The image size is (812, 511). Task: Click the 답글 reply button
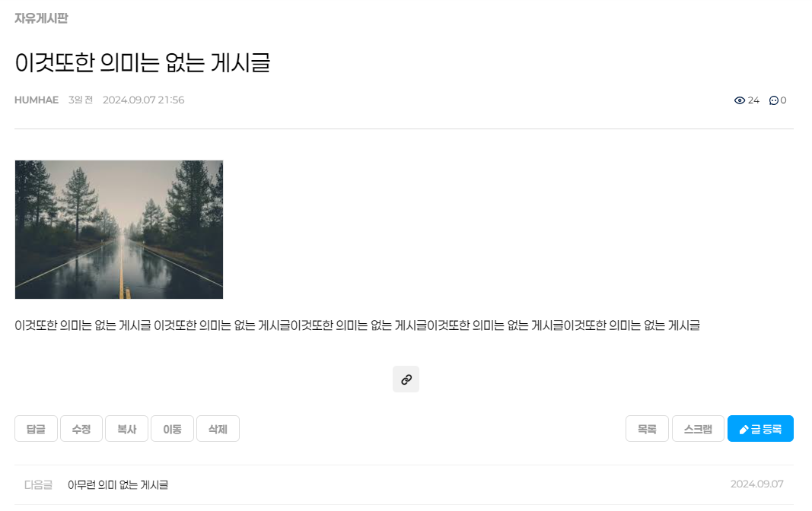(36, 429)
